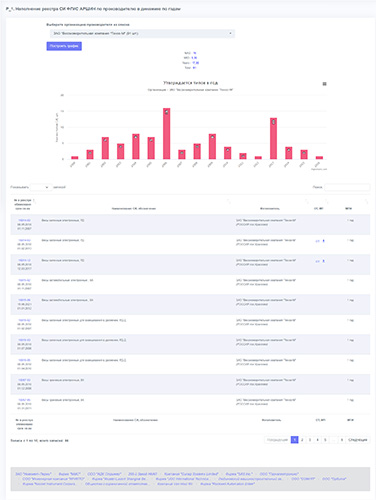Viewport: 376px width, 500px height.
Task: Go to page 5 of the table
Action: tap(325, 440)
